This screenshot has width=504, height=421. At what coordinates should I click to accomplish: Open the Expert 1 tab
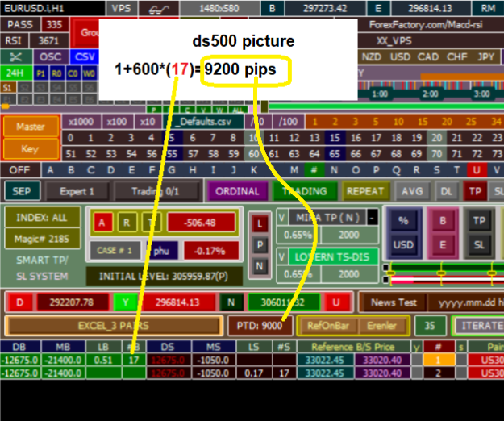point(77,191)
